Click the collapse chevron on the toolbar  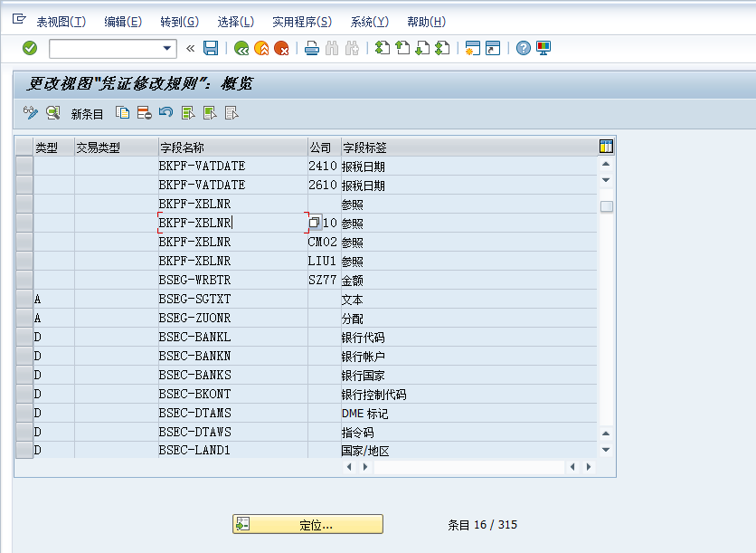click(191, 49)
